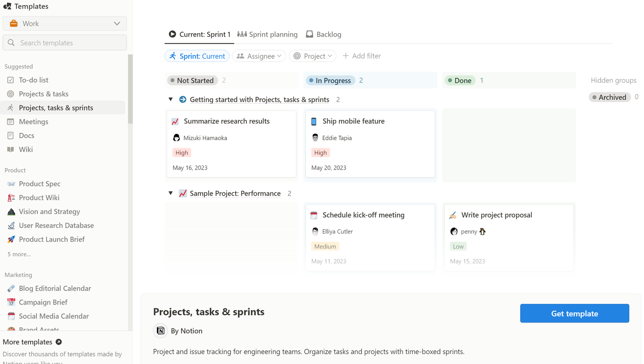Screen dimensions: 644x364
Task: Open the Getting started with Projects link
Action: pos(259,99)
